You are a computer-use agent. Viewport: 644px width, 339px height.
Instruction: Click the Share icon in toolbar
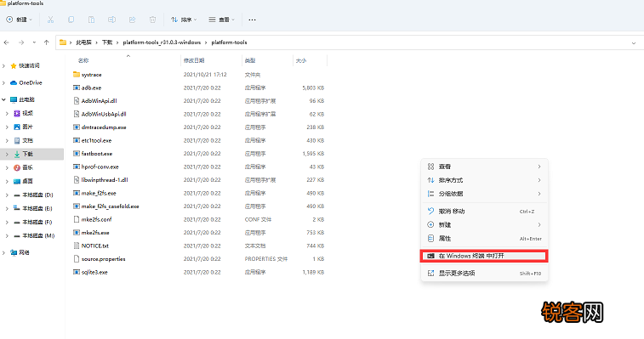(x=132, y=20)
